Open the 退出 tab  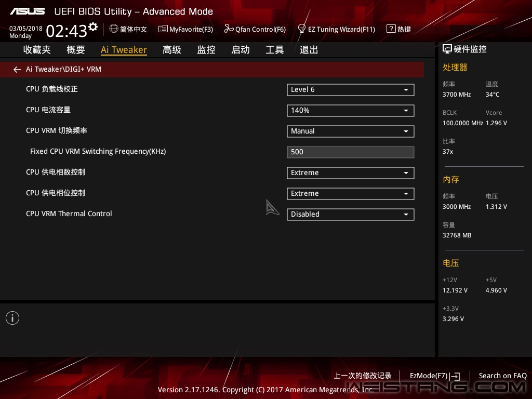tap(309, 50)
